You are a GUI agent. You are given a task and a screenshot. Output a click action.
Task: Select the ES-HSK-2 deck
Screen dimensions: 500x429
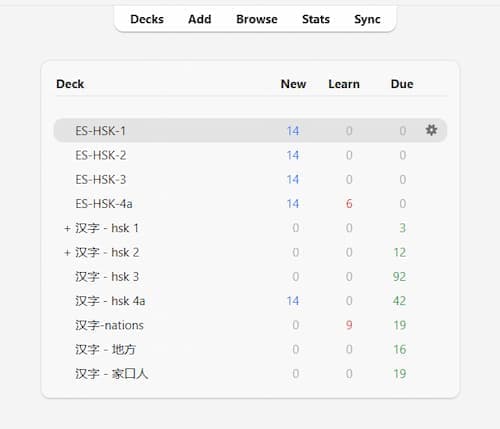[101, 155]
